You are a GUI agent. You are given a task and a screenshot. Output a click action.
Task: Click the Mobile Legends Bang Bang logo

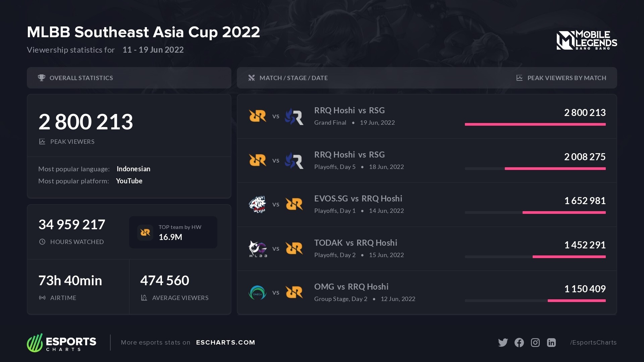(587, 40)
